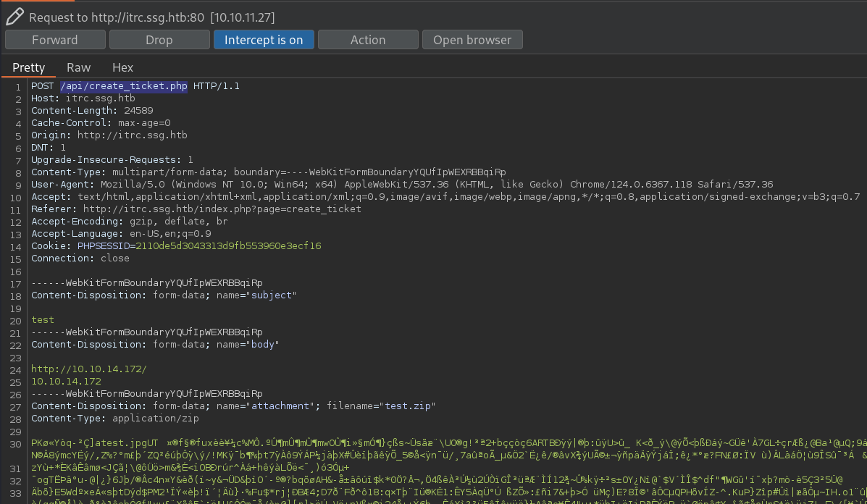Click the Accept-Encoding header line

[130, 221]
